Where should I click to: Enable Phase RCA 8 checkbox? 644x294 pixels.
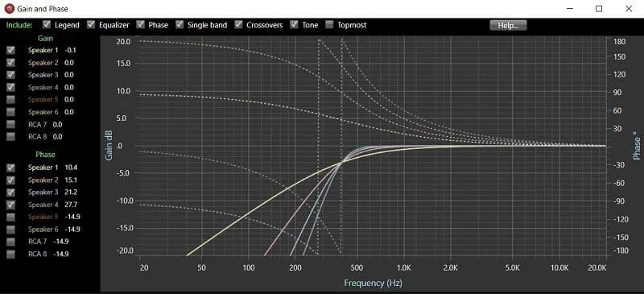(10, 254)
